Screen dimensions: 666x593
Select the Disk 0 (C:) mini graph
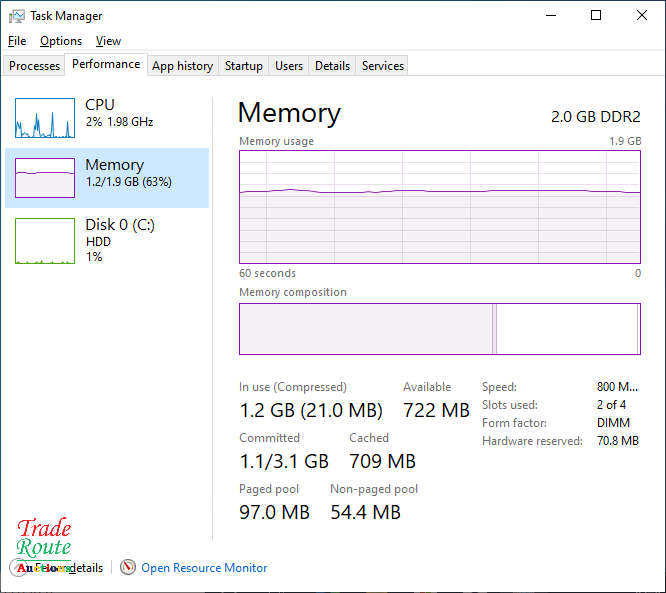point(45,240)
